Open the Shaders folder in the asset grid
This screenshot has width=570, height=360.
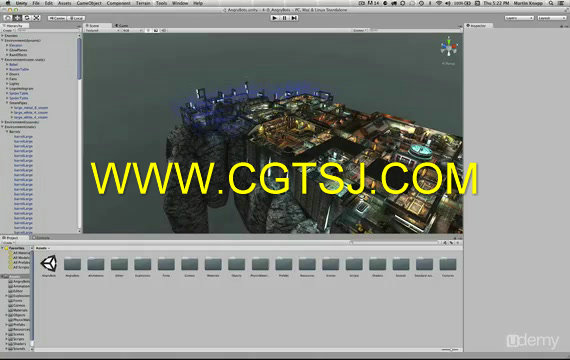[x=377, y=266]
